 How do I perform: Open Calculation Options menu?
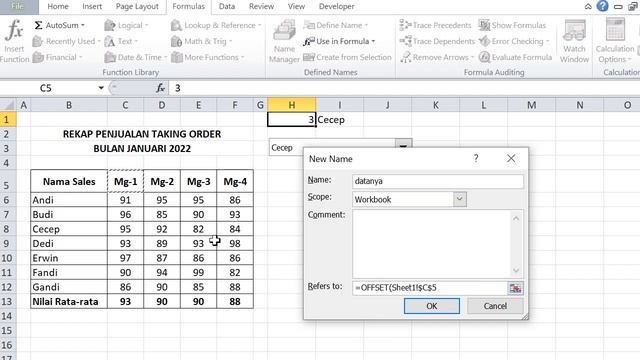pos(615,42)
